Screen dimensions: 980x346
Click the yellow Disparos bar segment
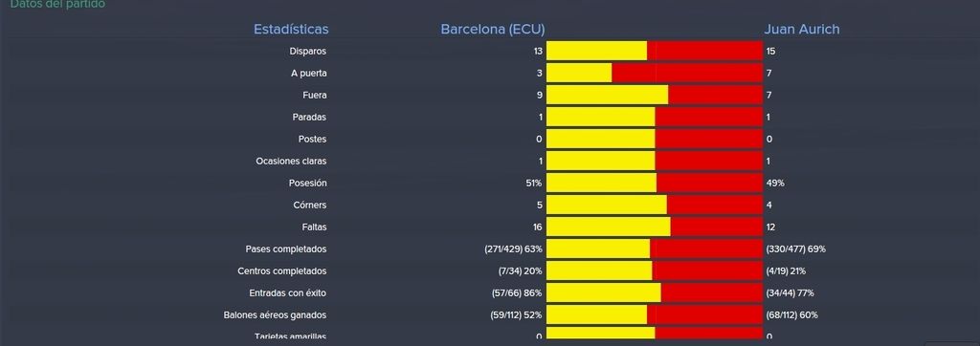597,51
